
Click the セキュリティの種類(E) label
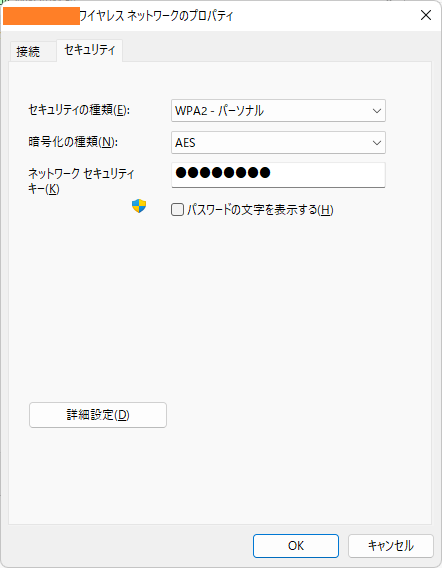tap(79, 110)
